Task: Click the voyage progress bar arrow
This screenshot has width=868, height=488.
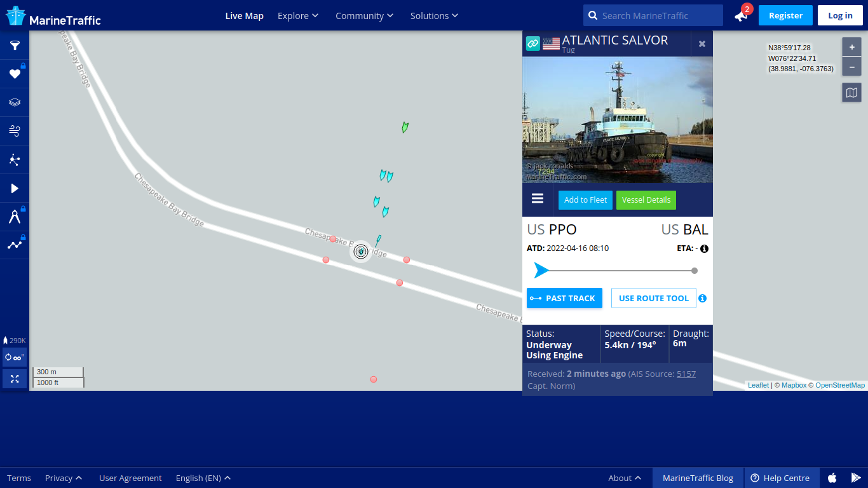Action: point(541,271)
